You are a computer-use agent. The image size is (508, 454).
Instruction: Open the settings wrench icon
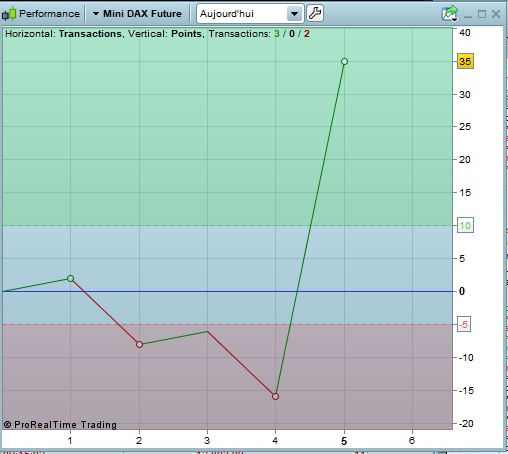[315, 14]
